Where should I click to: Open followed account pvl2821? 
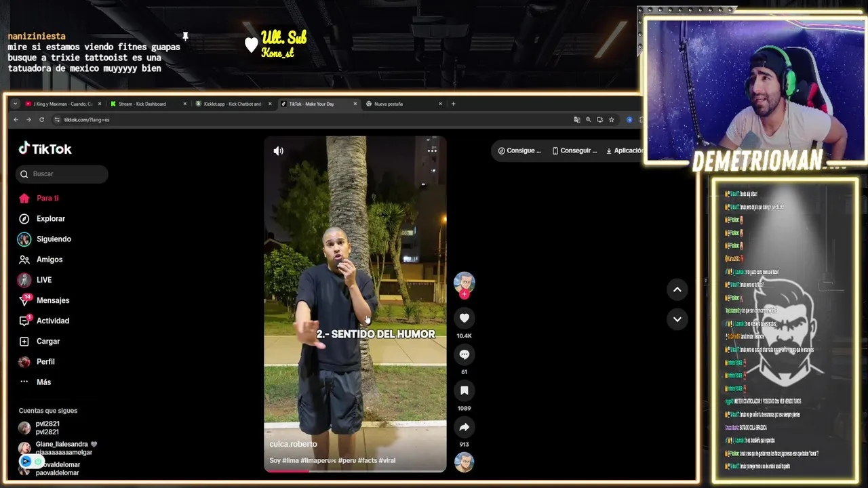click(47, 428)
